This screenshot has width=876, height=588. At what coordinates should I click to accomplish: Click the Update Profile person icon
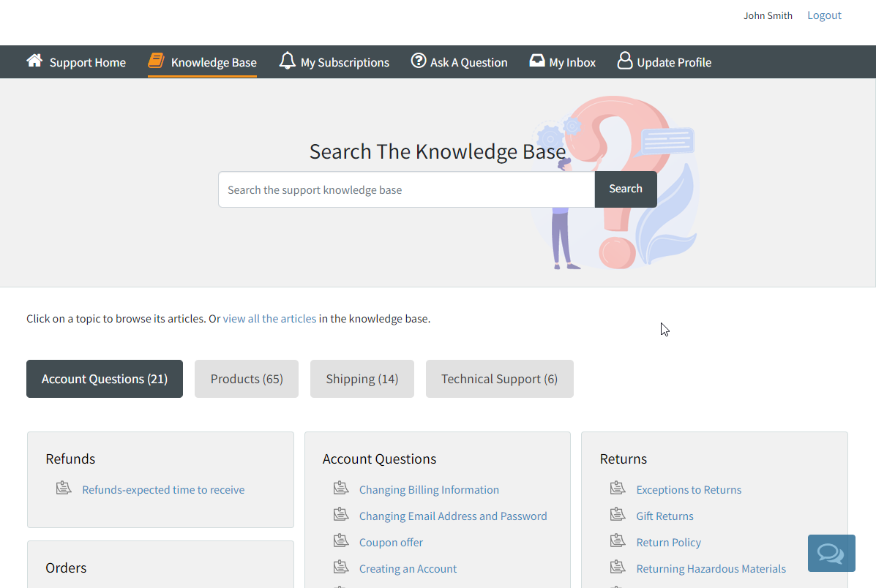(x=624, y=61)
